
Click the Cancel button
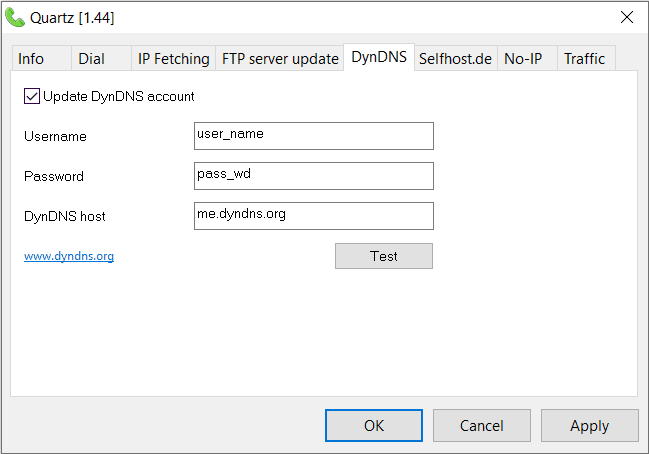point(482,425)
